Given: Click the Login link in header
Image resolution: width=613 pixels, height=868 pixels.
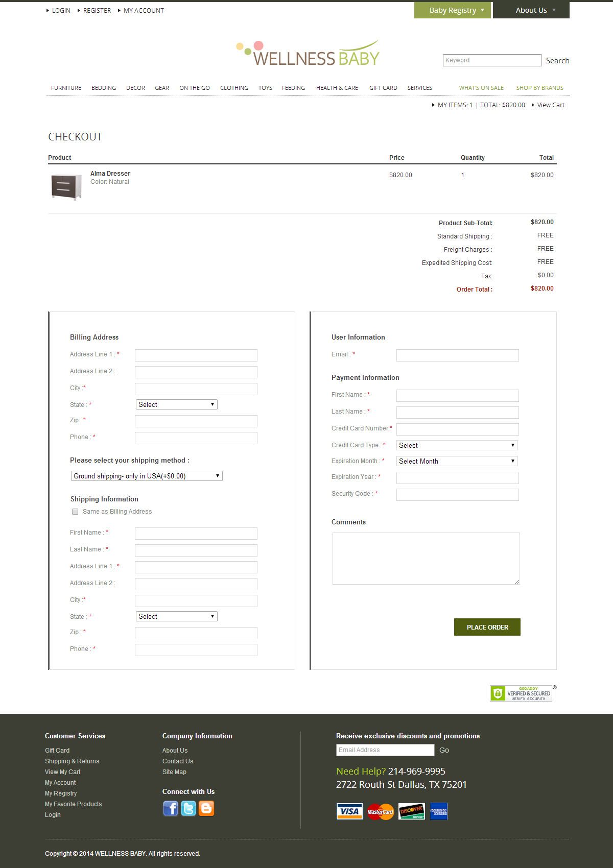Looking at the screenshot, I should [61, 10].
